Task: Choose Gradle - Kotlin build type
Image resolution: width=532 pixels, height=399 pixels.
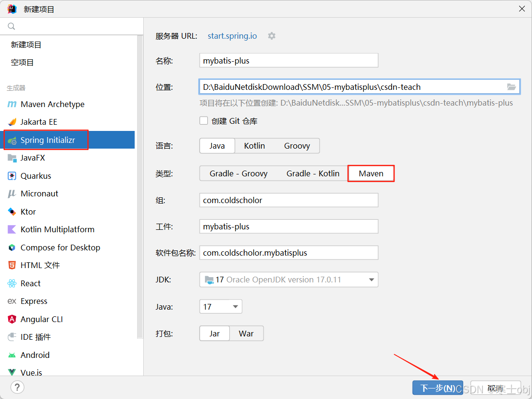Action: point(313,173)
